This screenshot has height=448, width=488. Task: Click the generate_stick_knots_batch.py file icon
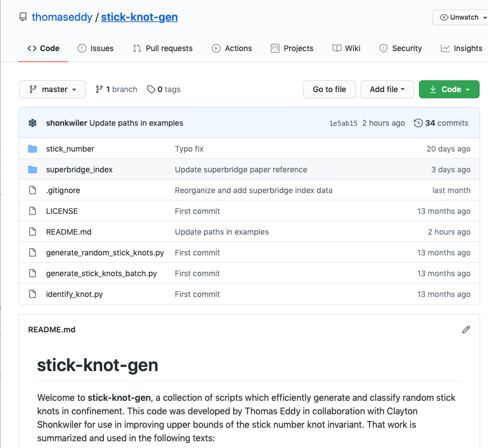click(x=33, y=273)
